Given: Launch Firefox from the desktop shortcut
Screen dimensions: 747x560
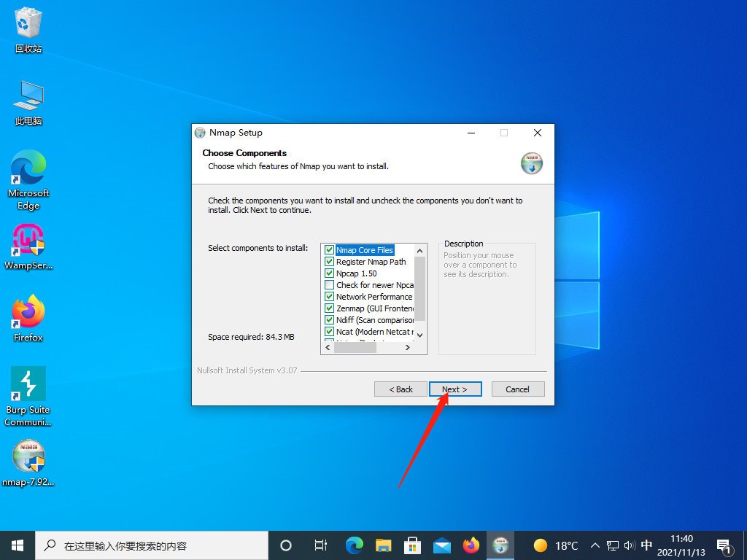Looking at the screenshot, I should click(x=28, y=318).
